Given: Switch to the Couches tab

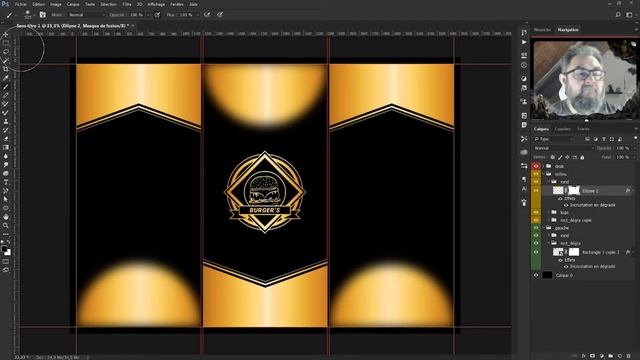Looking at the screenshot, I should coord(562,129).
